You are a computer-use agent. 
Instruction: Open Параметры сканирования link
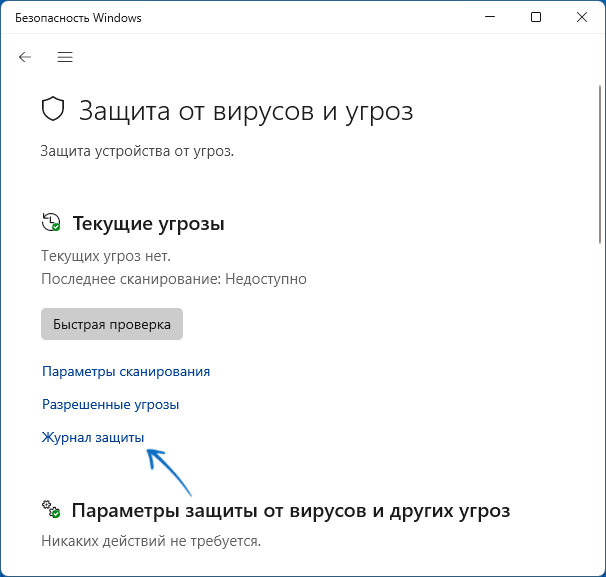click(126, 371)
